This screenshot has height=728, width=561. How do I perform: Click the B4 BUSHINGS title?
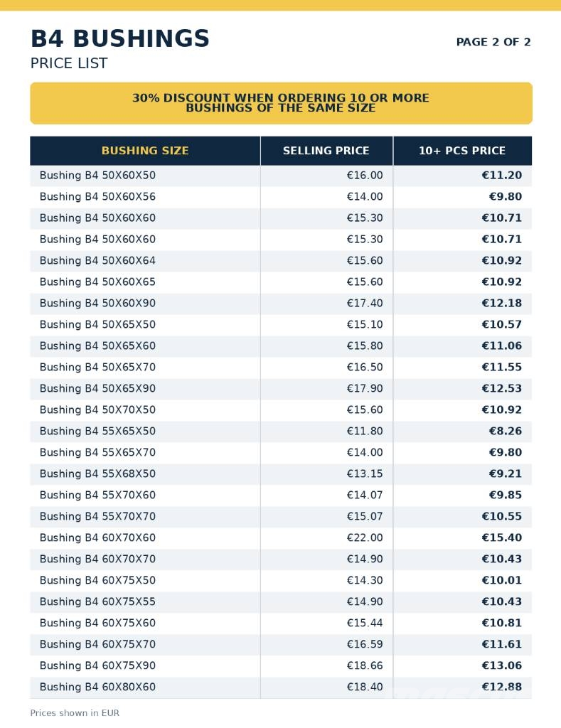pos(120,38)
